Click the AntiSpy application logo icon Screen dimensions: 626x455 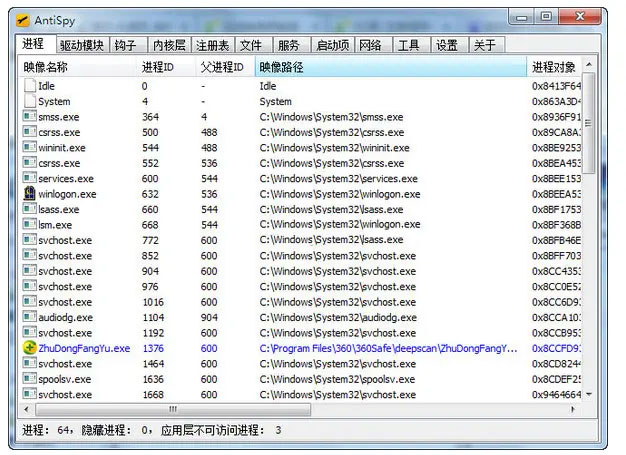pyautogui.click(x=23, y=20)
